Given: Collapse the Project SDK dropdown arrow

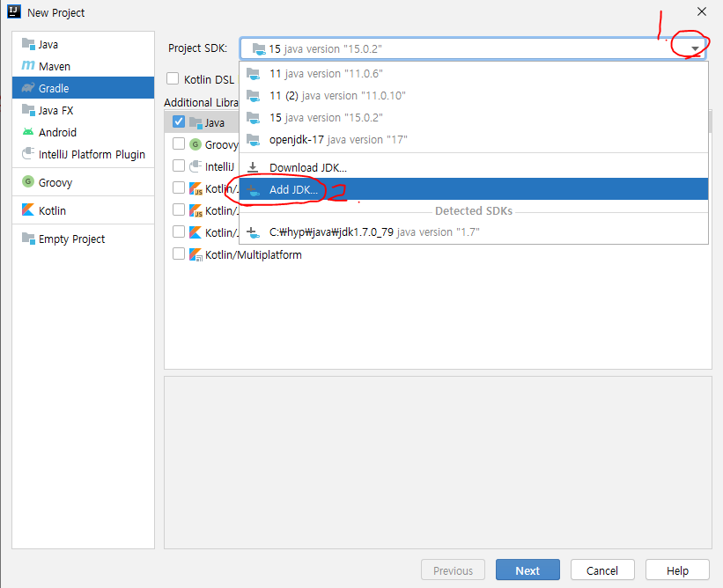Looking at the screenshot, I should click(695, 48).
